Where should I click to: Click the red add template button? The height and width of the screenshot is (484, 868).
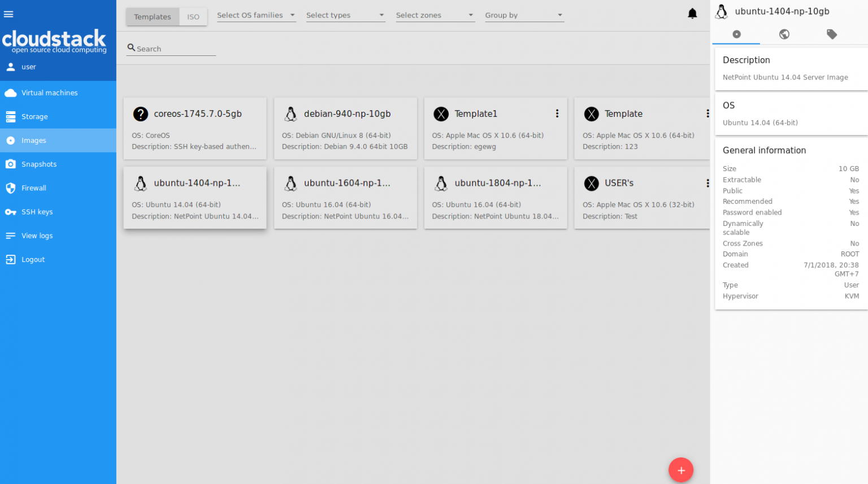tap(680, 469)
